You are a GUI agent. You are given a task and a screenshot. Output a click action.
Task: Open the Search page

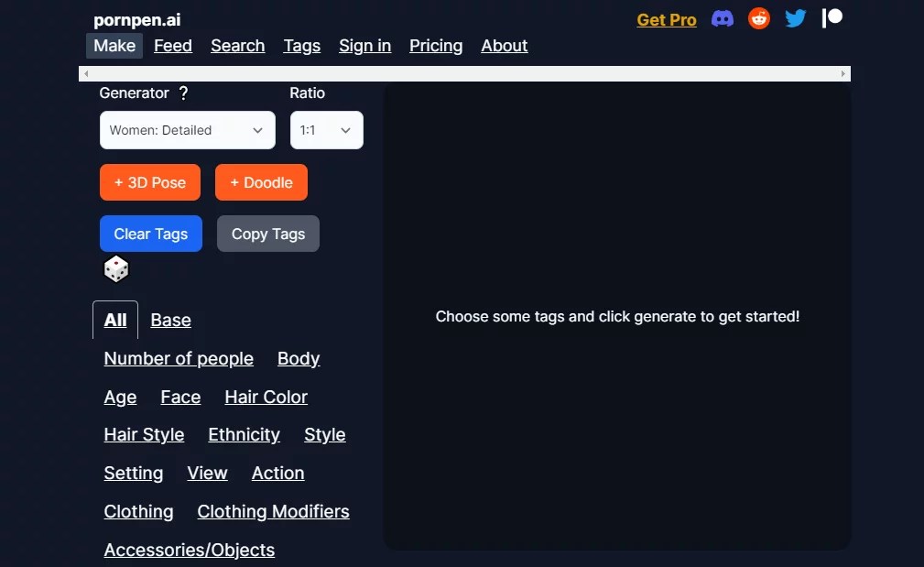pos(237,46)
